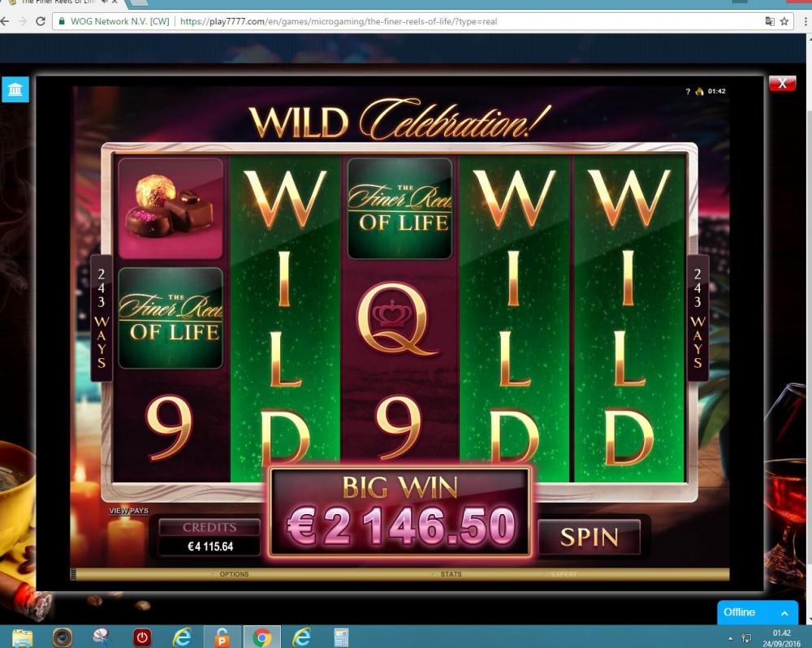Reload the page
Viewport: 812px width, 648px height.
click(41, 21)
